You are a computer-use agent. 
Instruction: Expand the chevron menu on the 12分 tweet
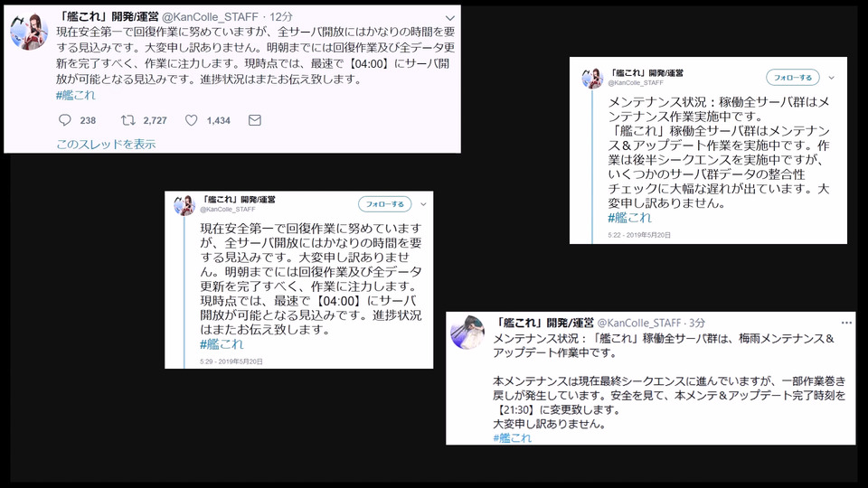[450, 18]
